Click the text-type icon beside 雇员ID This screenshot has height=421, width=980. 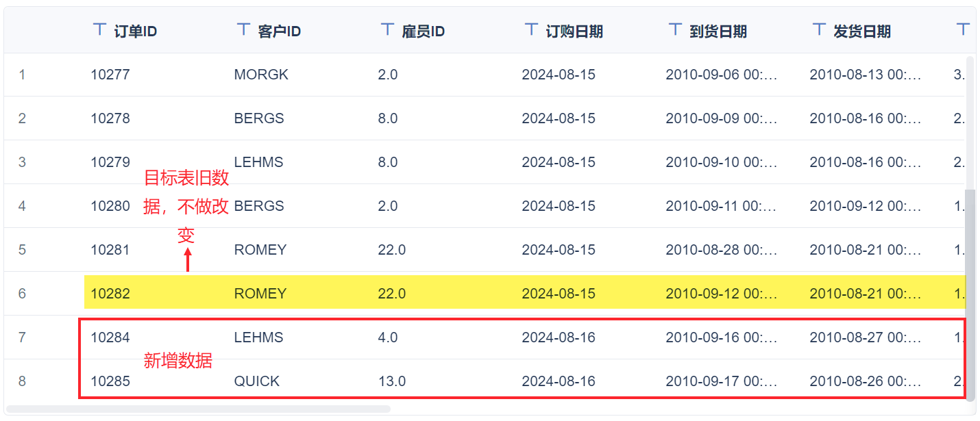[x=387, y=29]
